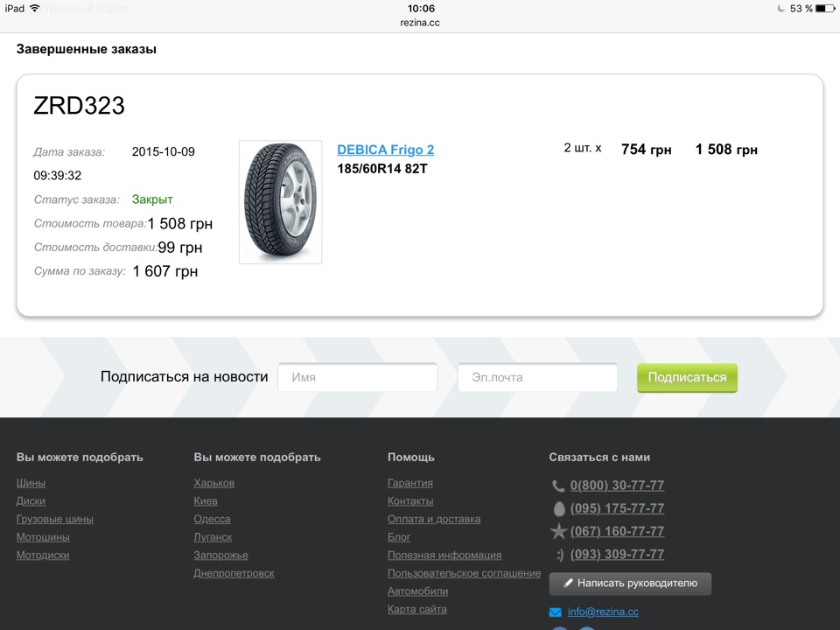This screenshot has height=630, width=840.
Task: Select the order total 1 607 грн
Action: pyautogui.click(x=165, y=271)
